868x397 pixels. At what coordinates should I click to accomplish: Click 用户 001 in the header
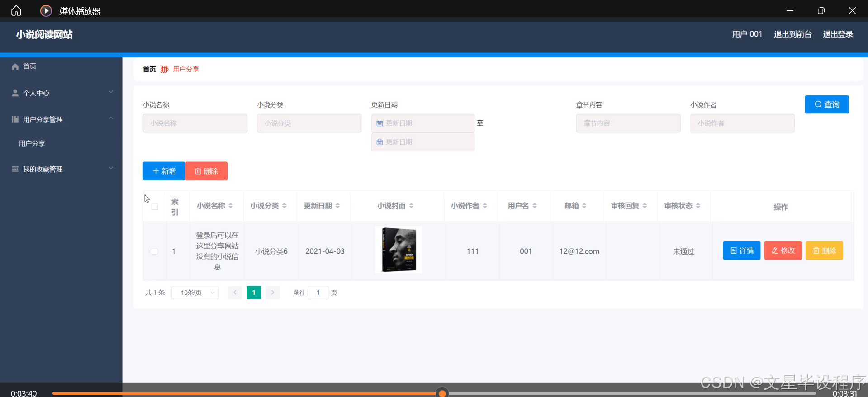click(x=747, y=34)
